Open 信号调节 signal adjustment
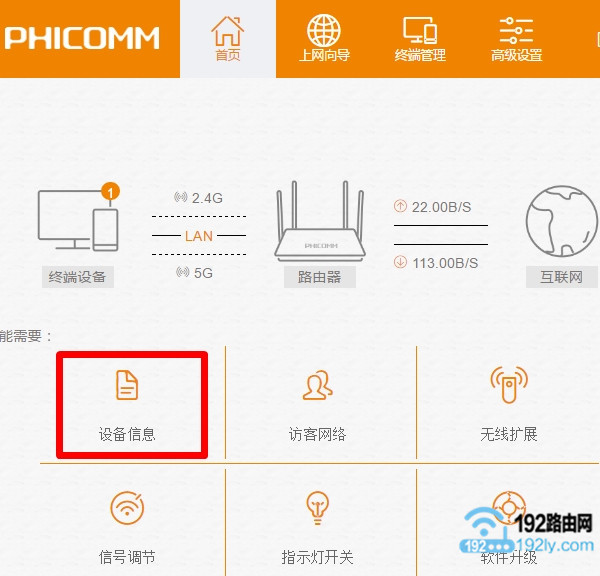 pos(127,526)
